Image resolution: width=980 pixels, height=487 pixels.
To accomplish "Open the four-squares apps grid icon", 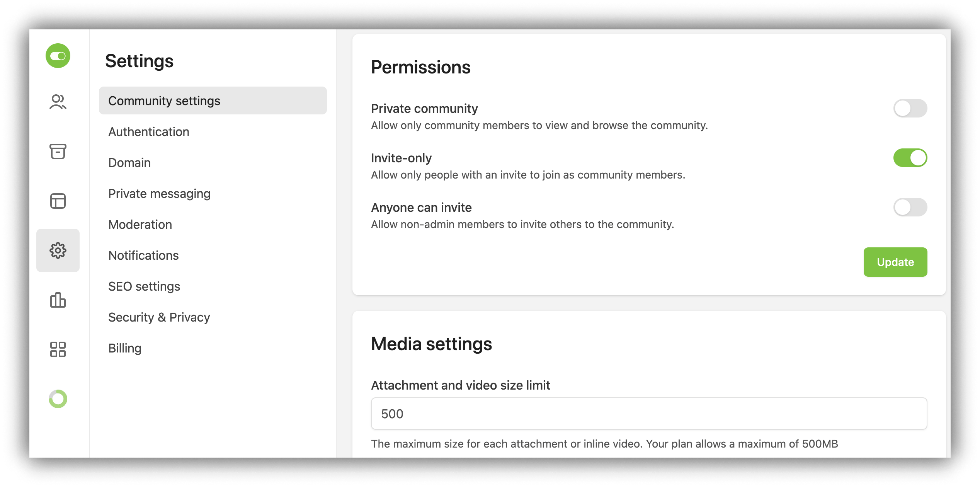I will (x=58, y=349).
